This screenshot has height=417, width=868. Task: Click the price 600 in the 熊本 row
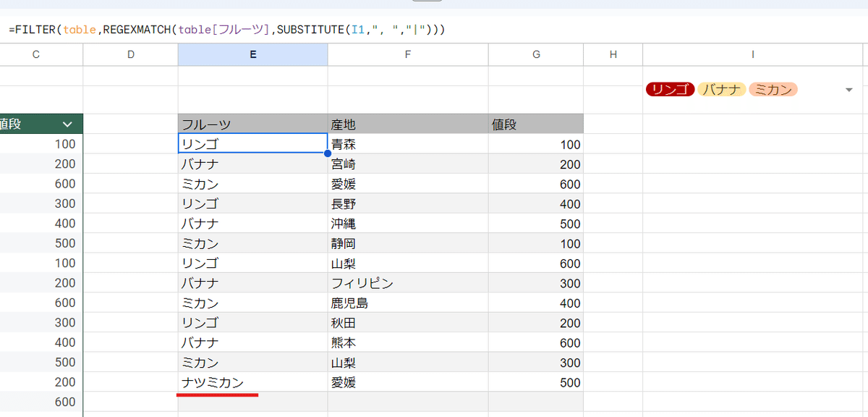pos(536,342)
